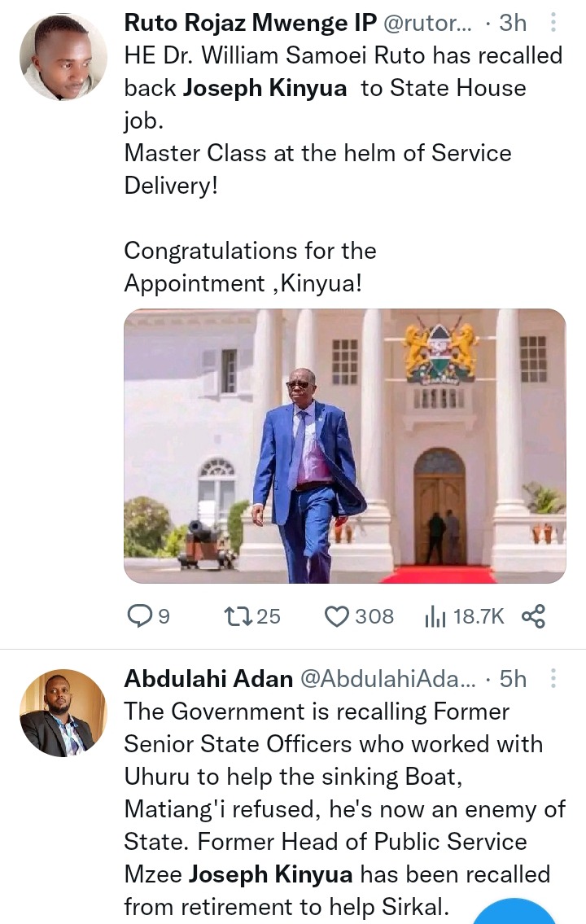Tap the 25 retweets count
The image size is (586, 924).
[268, 616]
